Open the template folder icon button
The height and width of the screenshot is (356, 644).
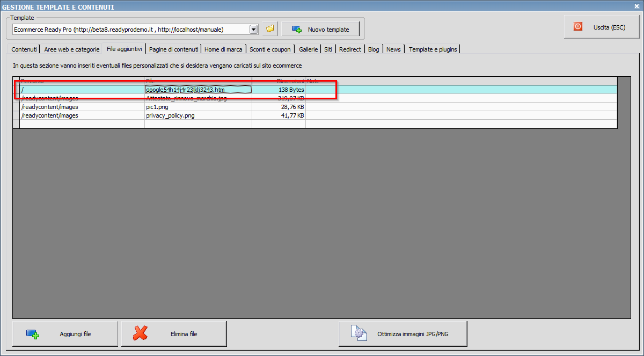pyautogui.click(x=270, y=29)
